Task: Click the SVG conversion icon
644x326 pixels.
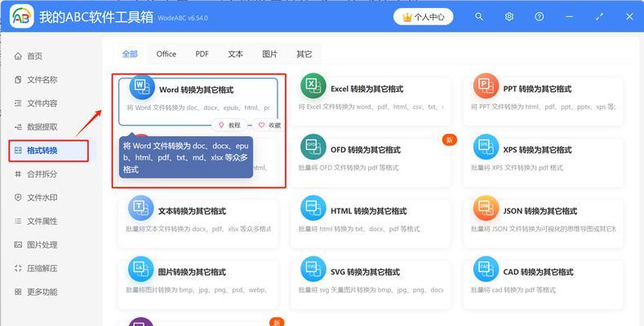Action: [313, 269]
